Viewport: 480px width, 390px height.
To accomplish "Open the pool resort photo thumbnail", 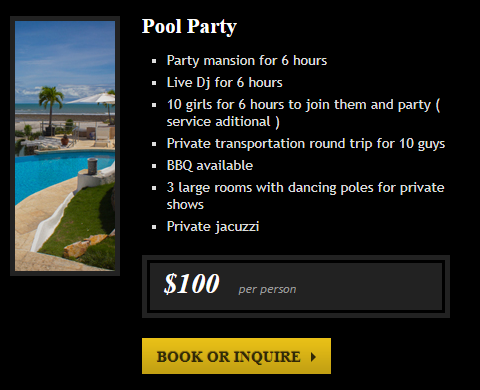I will point(65,146).
